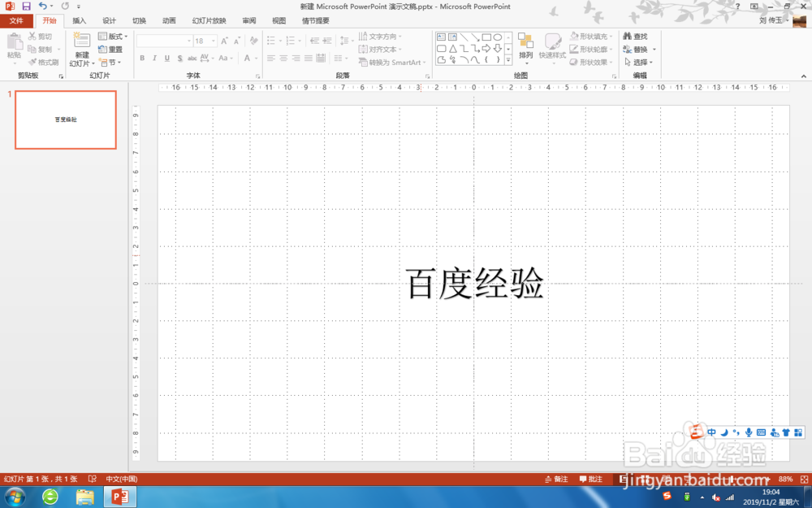Viewport: 812px width, 508px height.
Task: Click the clear formatting icon
Action: click(x=253, y=41)
